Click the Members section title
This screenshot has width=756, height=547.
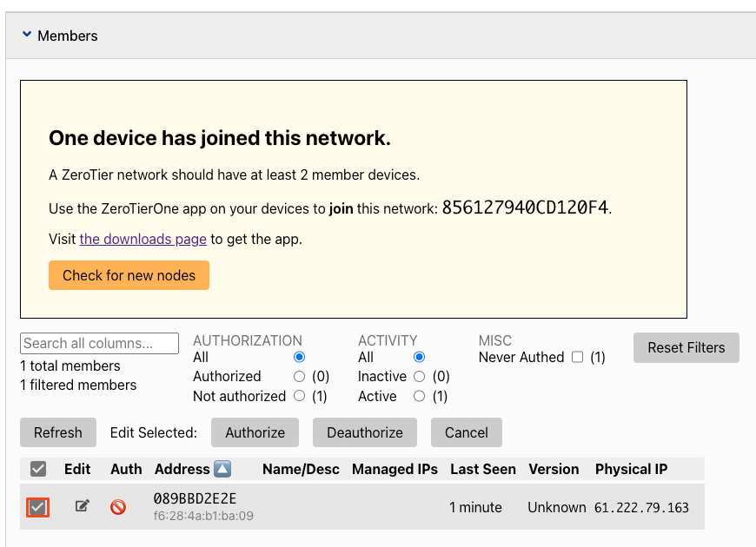pyautogui.click(x=68, y=36)
